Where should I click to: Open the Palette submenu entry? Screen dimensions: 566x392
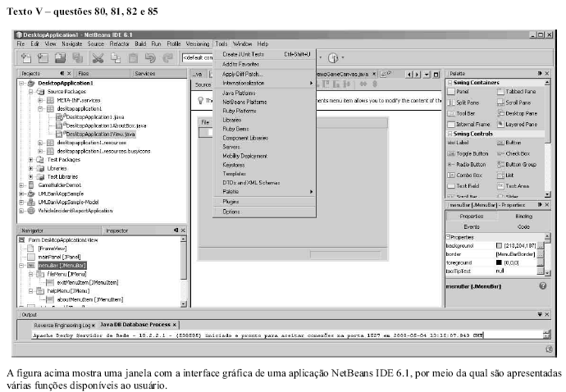tap(265, 192)
